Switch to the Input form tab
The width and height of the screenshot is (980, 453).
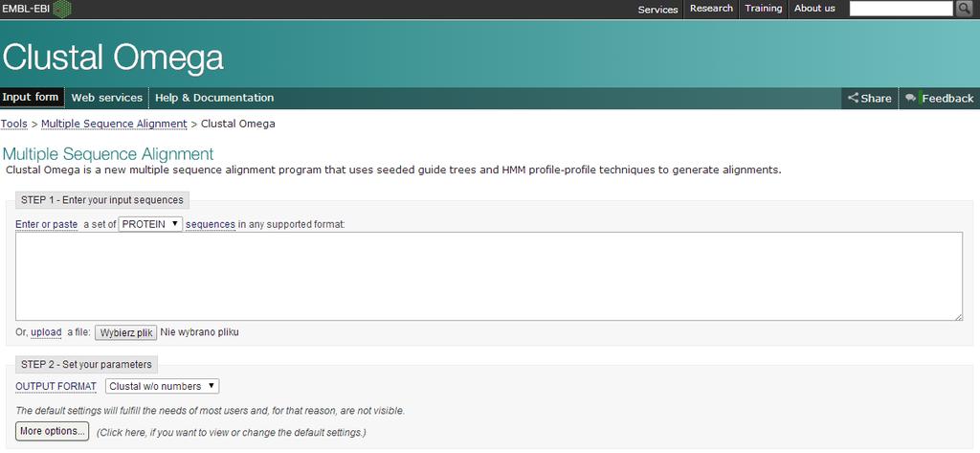30,98
